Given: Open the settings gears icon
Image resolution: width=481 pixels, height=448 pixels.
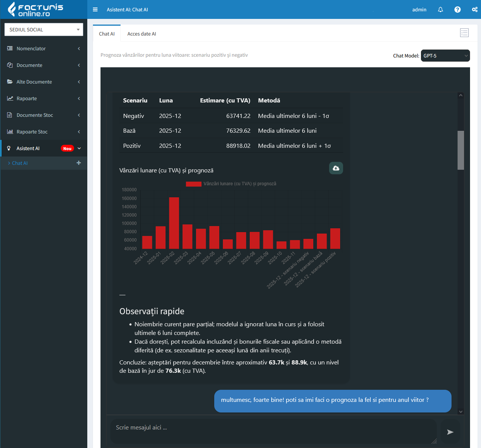Looking at the screenshot, I should pyautogui.click(x=475, y=9).
